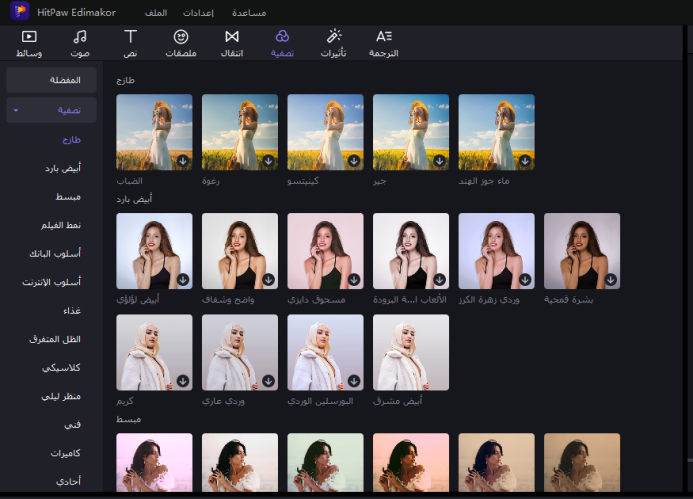
Task: Click the طازج section heading in grid
Action: click(126, 80)
